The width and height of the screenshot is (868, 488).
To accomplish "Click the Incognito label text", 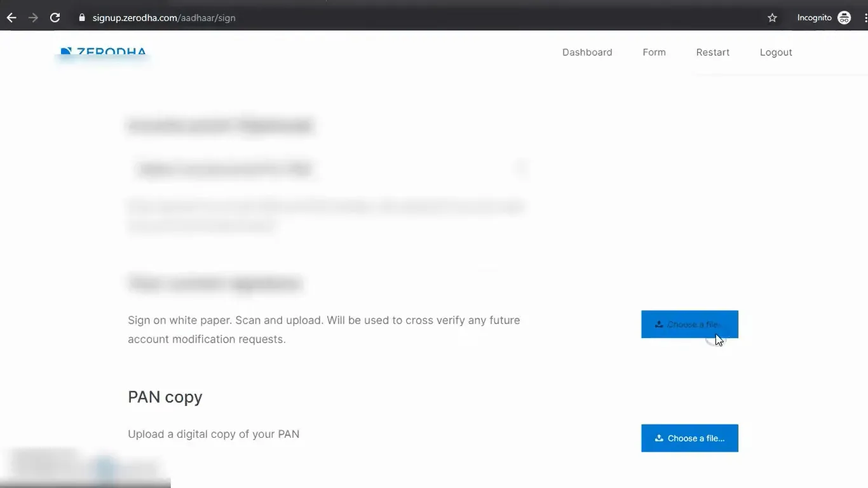I will pyautogui.click(x=814, y=18).
